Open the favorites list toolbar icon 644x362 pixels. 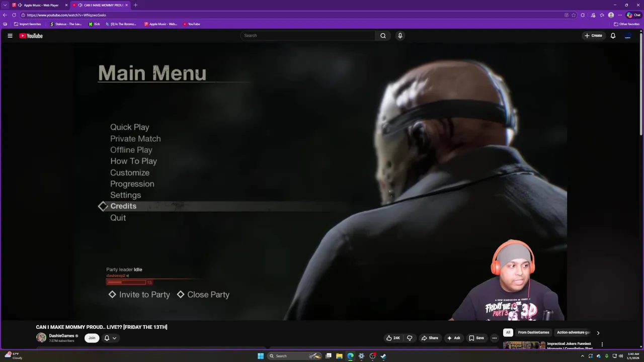pyautogui.click(x=602, y=15)
